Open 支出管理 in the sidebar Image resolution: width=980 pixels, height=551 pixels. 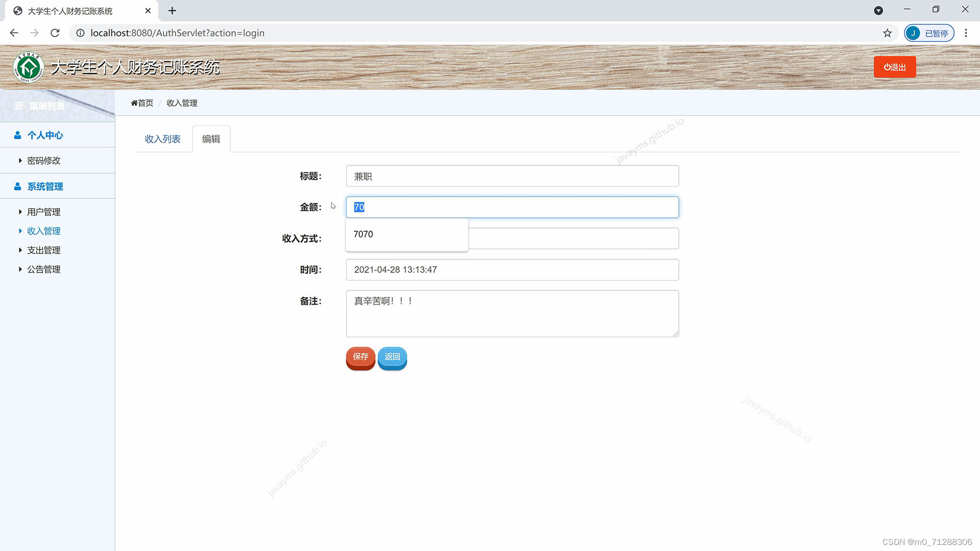(x=43, y=250)
